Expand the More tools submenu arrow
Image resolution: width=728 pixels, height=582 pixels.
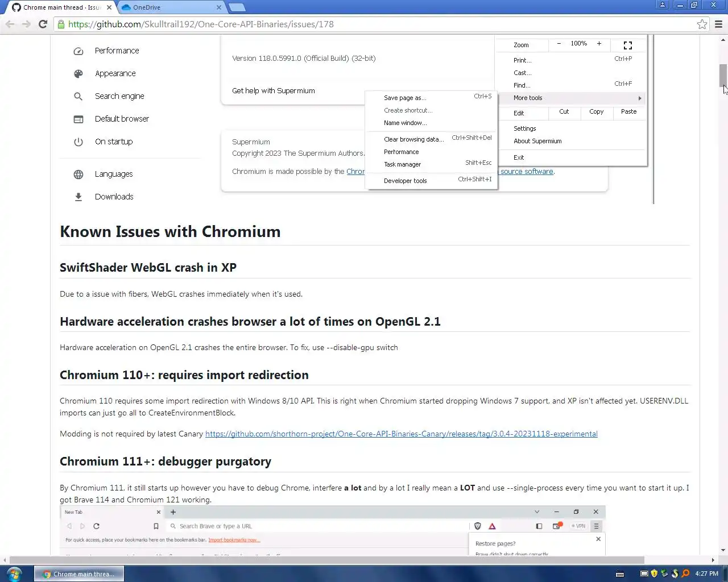coord(640,98)
